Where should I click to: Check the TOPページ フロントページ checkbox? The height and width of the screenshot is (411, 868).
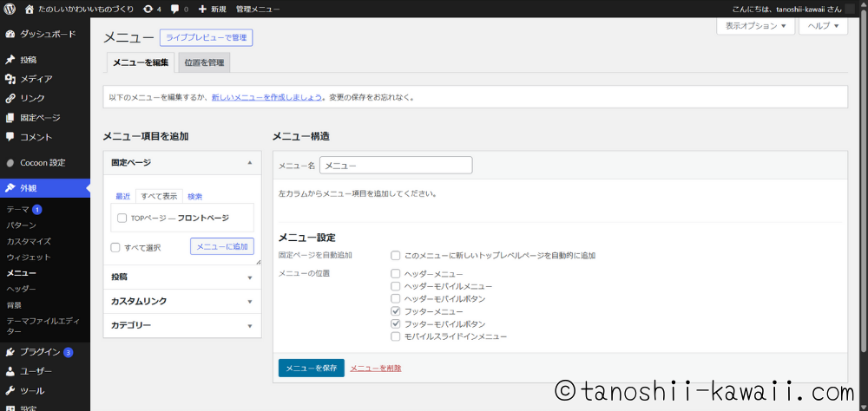pyautogui.click(x=122, y=218)
